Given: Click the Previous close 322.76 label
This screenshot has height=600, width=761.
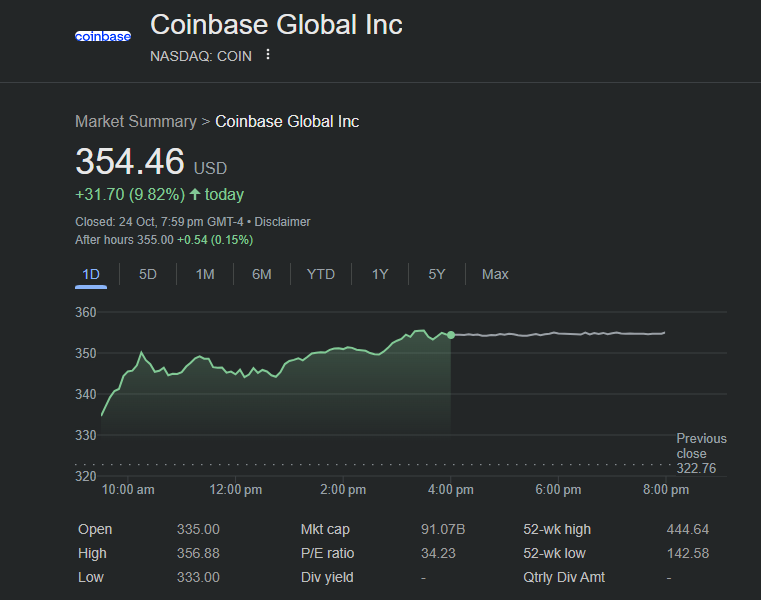Looking at the screenshot, I should 701,453.
